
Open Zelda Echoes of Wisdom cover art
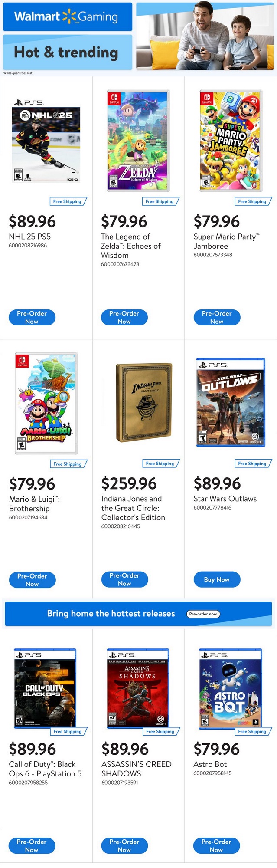click(138, 141)
